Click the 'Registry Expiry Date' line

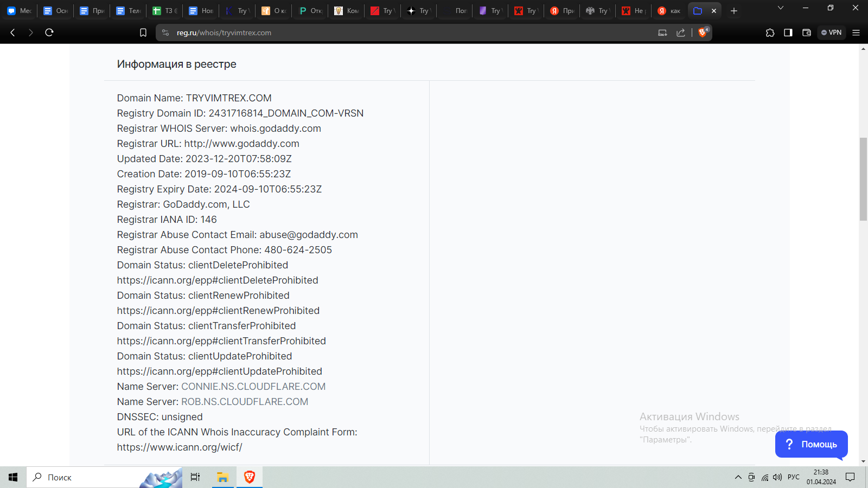[x=220, y=189]
